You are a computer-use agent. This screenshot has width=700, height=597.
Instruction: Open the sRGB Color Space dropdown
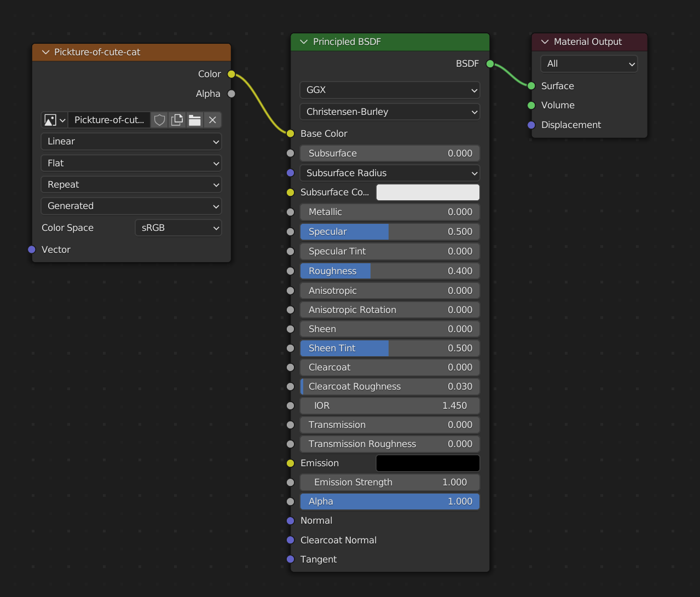(178, 228)
